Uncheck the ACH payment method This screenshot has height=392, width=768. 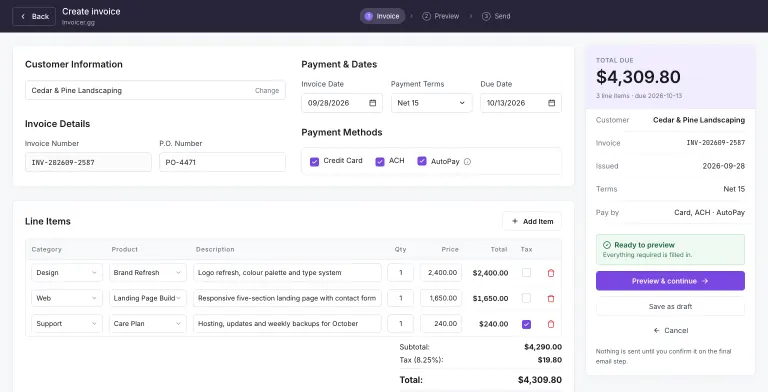click(x=380, y=161)
